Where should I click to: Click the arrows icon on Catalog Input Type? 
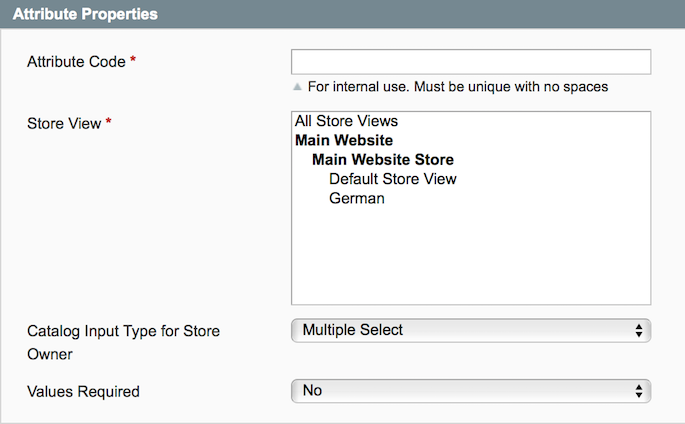[x=639, y=330]
